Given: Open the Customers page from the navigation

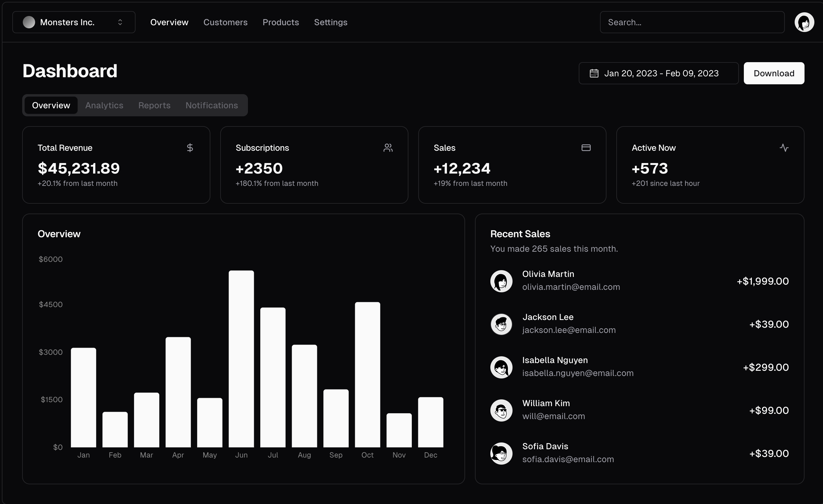Looking at the screenshot, I should pos(225,22).
